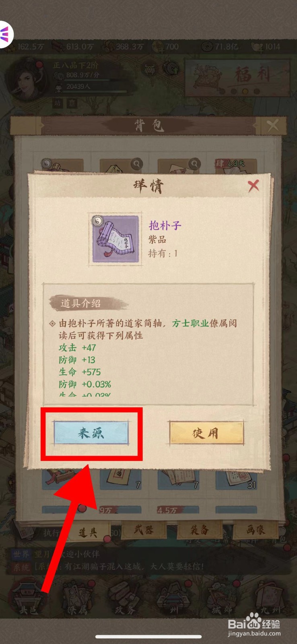The image size is (297, 644).
Task: Close the 详情 dialog with red X
Action: 253,186
